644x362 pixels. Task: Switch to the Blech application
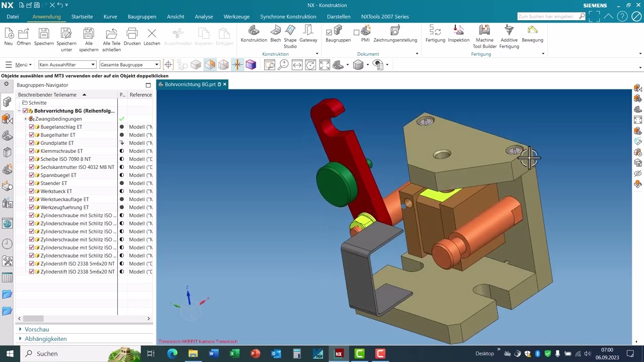coord(276,34)
